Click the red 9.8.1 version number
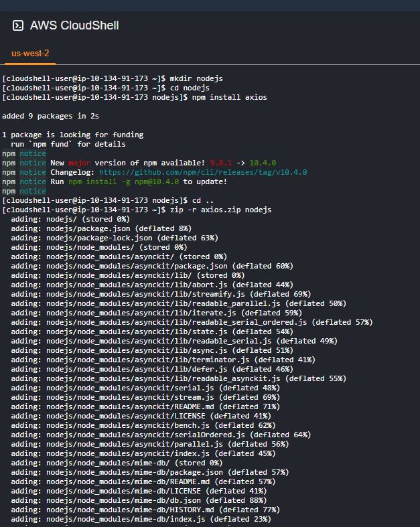Screen dimensions: 420x527 220,163
